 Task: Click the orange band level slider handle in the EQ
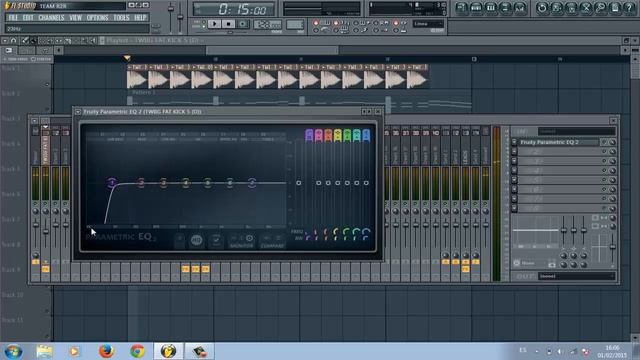[x=328, y=183]
